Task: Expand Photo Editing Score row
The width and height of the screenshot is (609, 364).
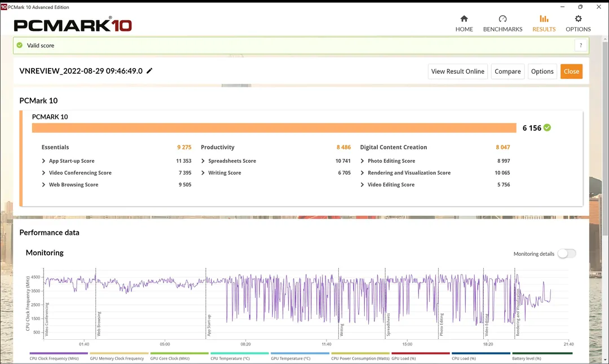Action: click(363, 161)
